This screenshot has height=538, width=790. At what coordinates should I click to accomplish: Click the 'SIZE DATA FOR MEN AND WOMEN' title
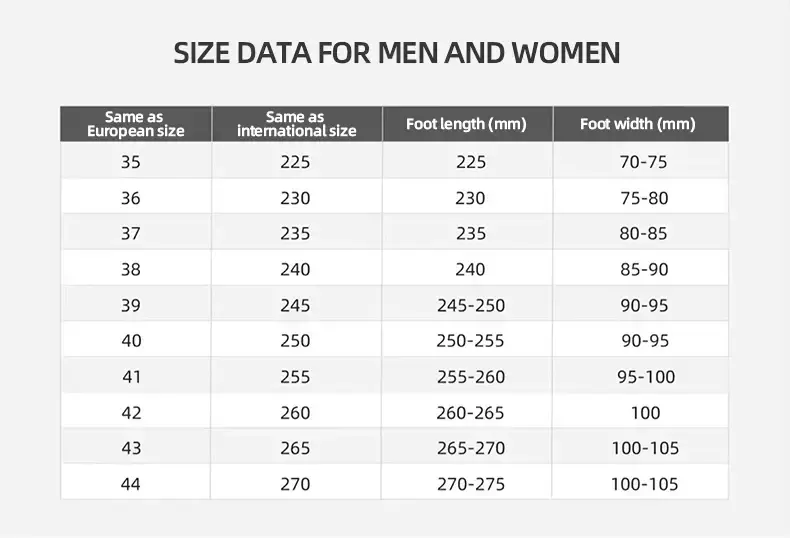pos(397,53)
